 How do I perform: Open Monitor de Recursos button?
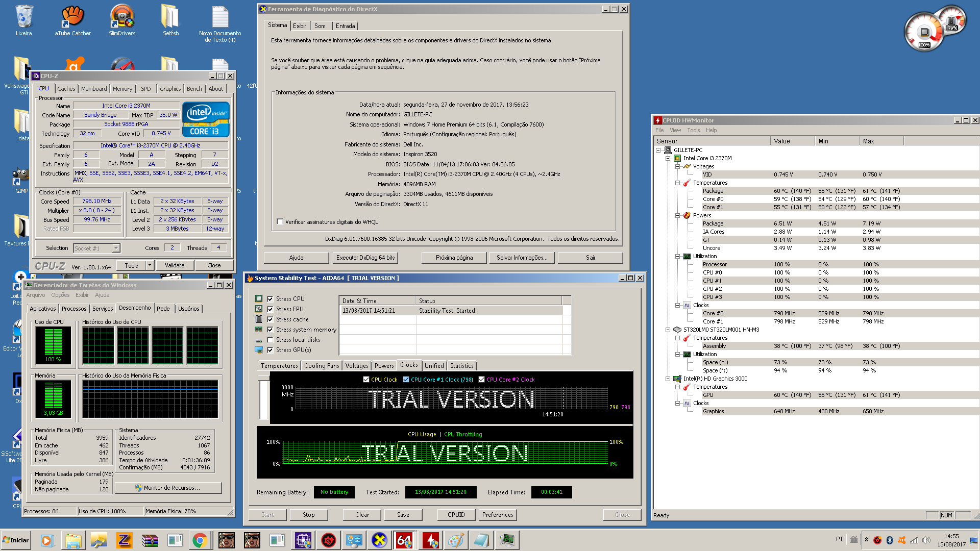[168, 488]
